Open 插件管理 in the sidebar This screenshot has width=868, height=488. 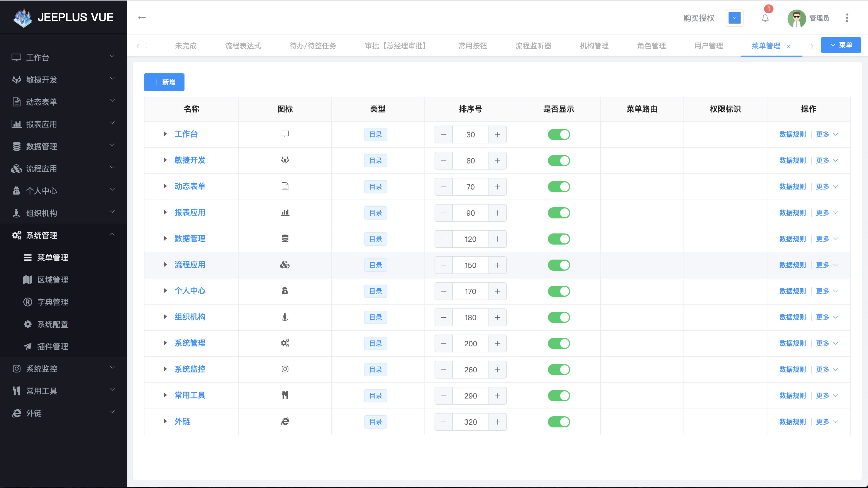point(53,347)
